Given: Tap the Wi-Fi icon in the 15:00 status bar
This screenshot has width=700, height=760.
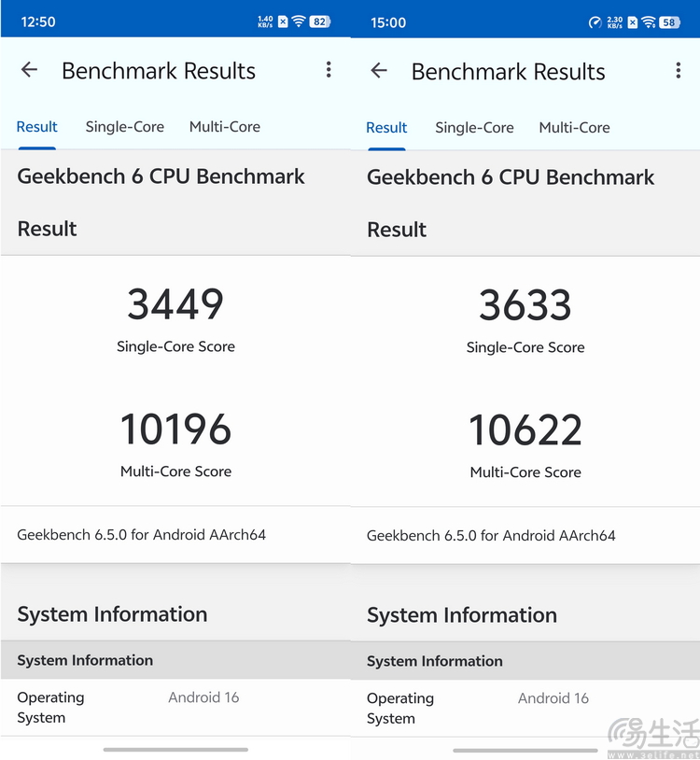Looking at the screenshot, I should click(x=649, y=22).
